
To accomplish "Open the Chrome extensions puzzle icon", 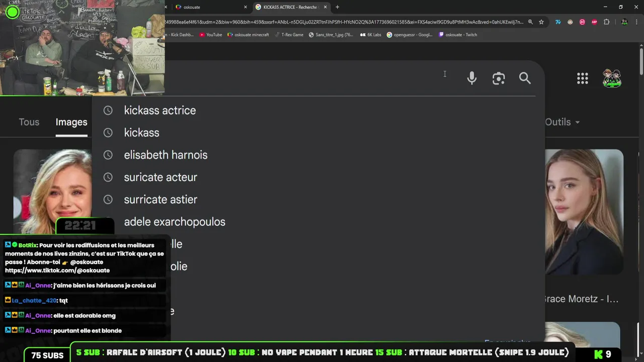I will click(x=606, y=22).
